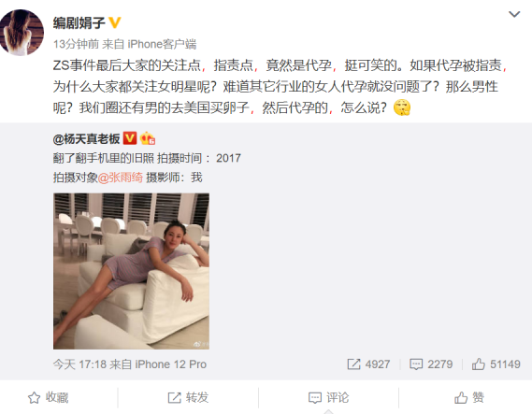Like the original post with 51149 likes
Image resolution: width=532 pixels, height=414 pixels.
tap(496, 364)
